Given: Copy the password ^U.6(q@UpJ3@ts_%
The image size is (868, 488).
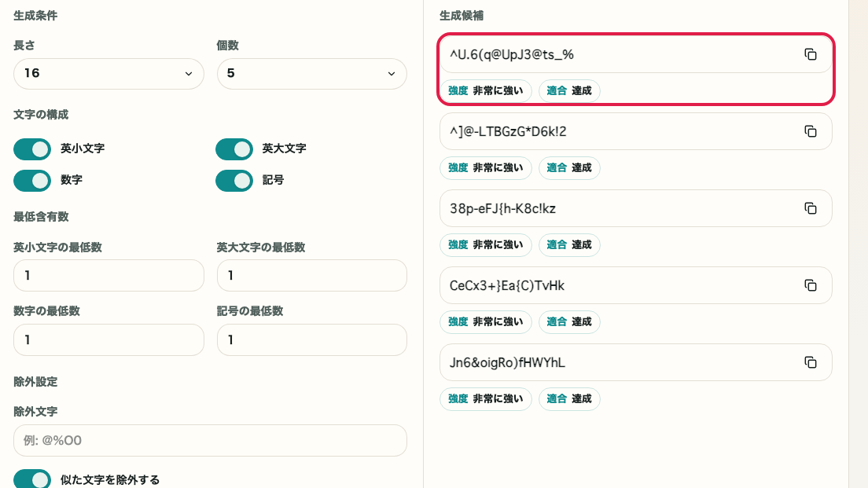Looking at the screenshot, I should [811, 54].
